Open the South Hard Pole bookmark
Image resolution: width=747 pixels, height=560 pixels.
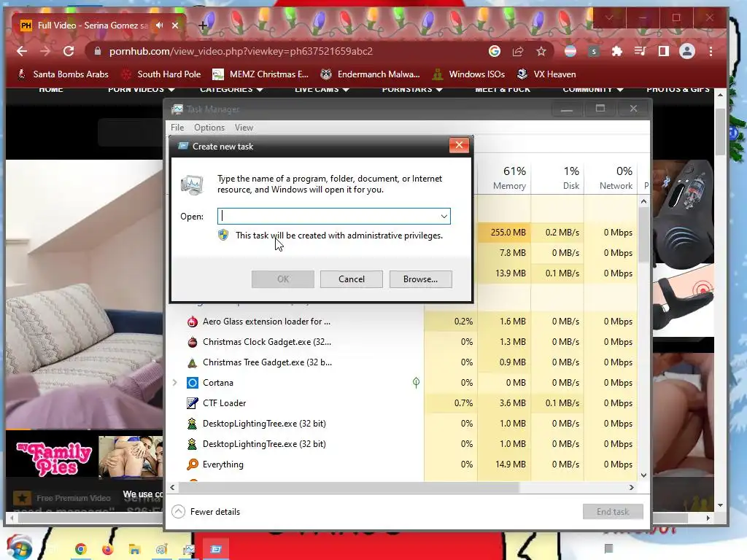click(161, 74)
